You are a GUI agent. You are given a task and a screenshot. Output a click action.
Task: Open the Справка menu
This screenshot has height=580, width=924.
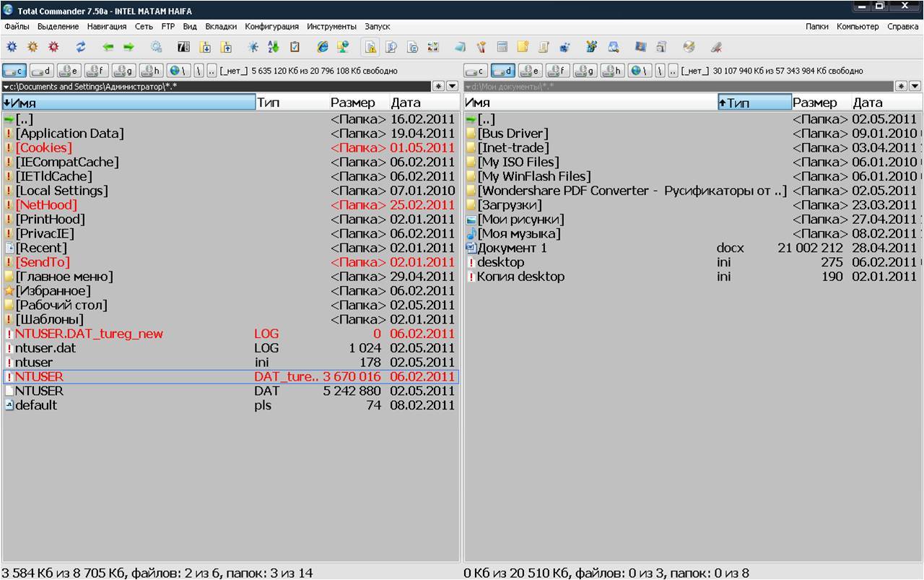903,27
